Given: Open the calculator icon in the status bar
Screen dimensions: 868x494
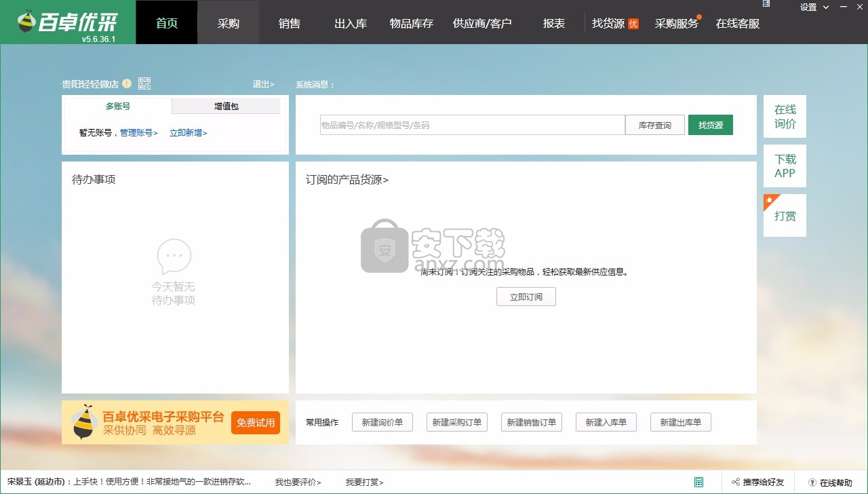Looking at the screenshot, I should [x=698, y=482].
